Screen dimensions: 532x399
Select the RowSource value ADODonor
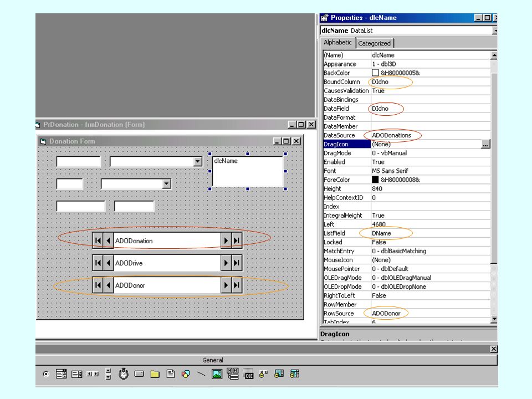click(x=386, y=314)
